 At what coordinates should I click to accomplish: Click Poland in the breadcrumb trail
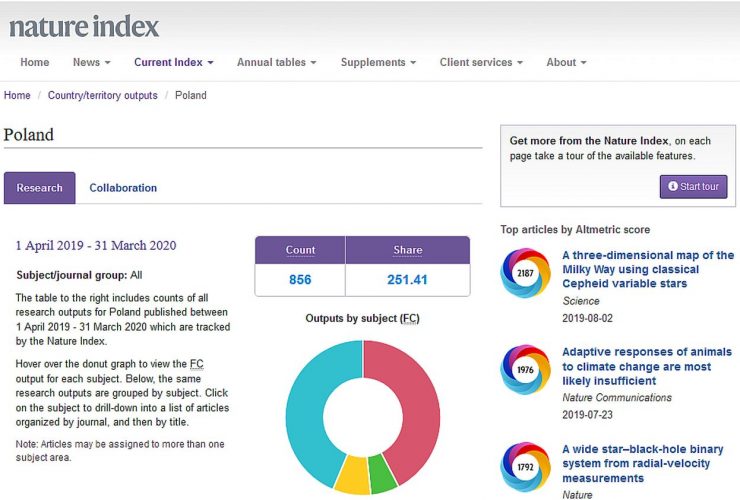[191, 95]
